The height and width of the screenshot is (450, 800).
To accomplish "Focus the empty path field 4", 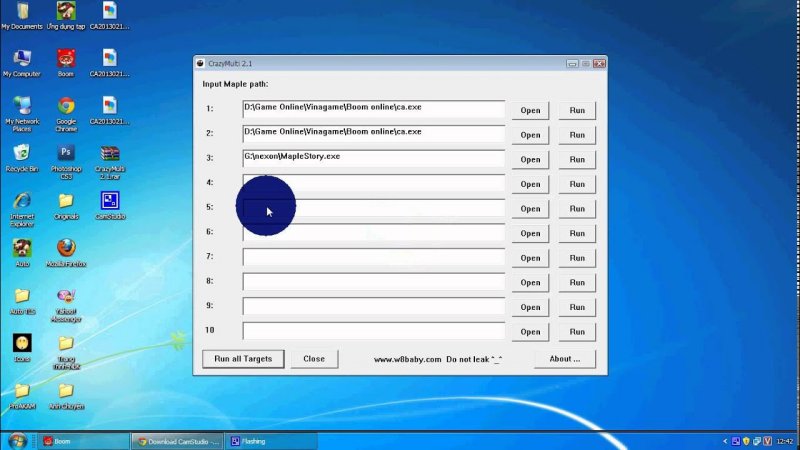I will click(373, 183).
